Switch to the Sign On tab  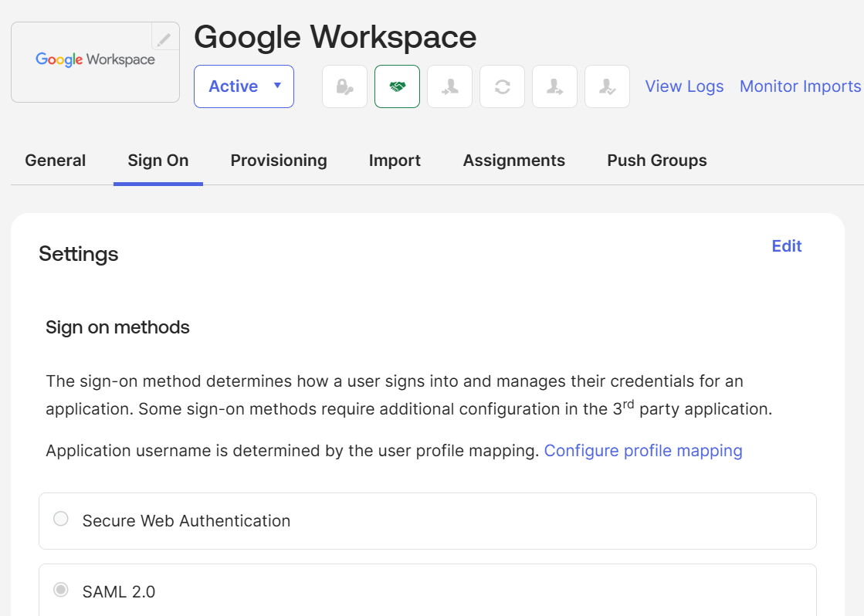[x=158, y=161]
